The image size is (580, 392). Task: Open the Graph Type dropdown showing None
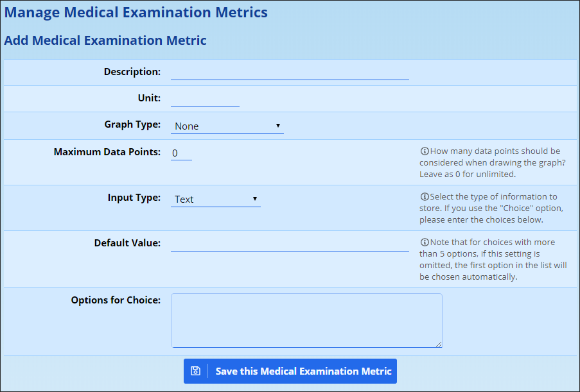[227, 126]
